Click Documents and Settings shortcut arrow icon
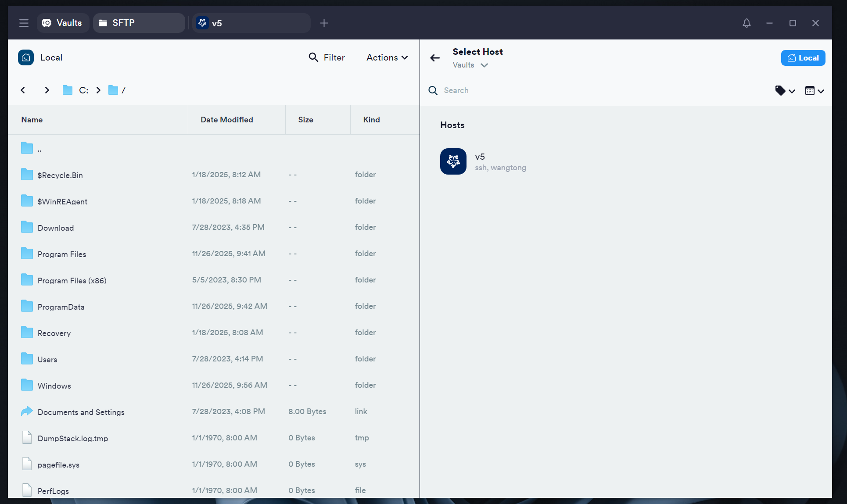Screen dimensions: 847x504 (27, 411)
